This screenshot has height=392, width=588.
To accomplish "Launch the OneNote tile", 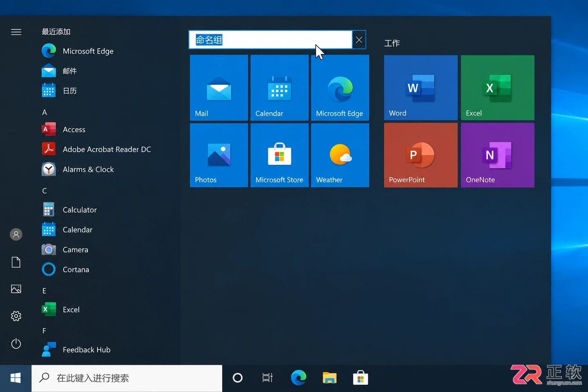I will 497,155.
